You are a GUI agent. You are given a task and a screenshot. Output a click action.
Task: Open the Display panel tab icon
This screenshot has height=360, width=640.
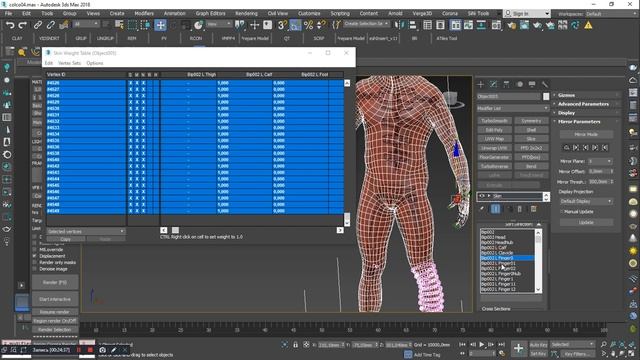(x=532, y=84)
